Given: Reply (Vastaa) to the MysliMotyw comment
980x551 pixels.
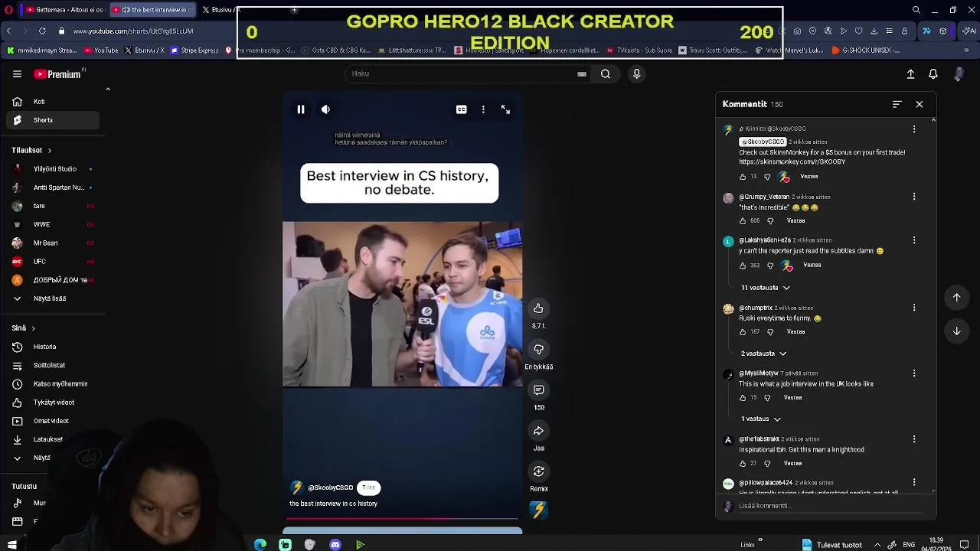Looking at the screenshot, I should (792, 398).
